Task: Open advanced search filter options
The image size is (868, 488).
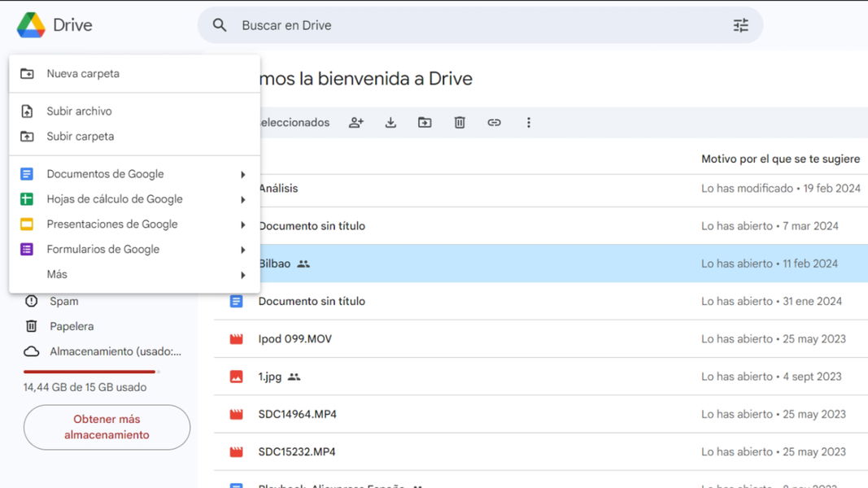Action: (x=740, y=25)
